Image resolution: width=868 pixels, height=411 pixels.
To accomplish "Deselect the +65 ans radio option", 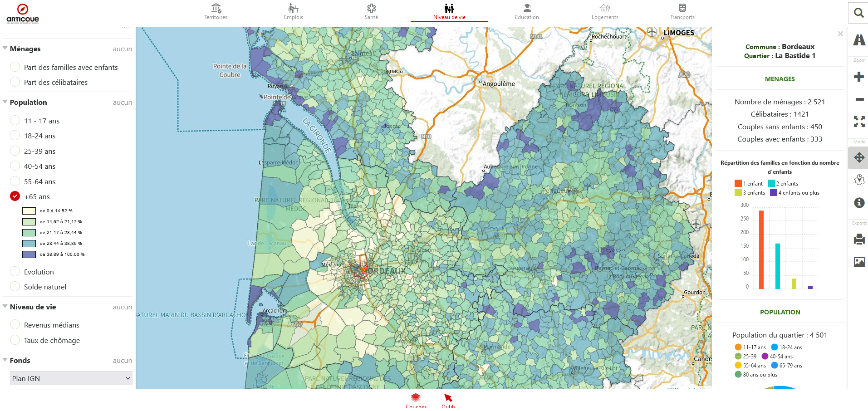I will tap(15, 196).
